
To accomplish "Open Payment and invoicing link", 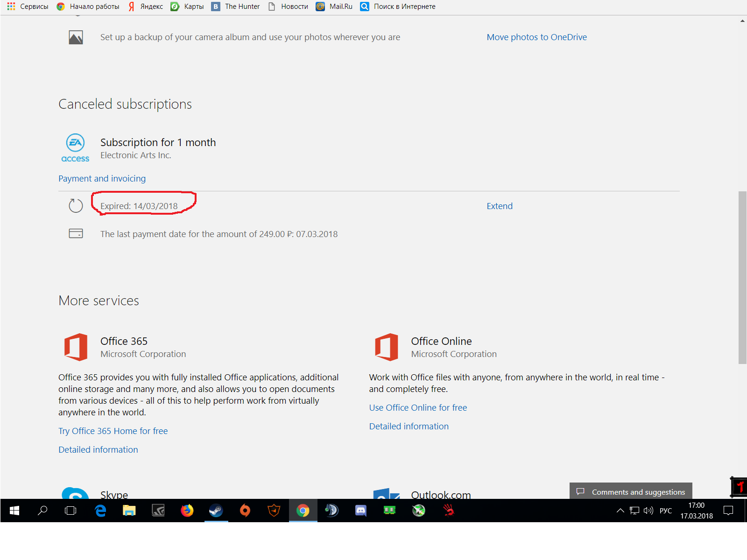I will pyautogui.click(x=102, y=179).
